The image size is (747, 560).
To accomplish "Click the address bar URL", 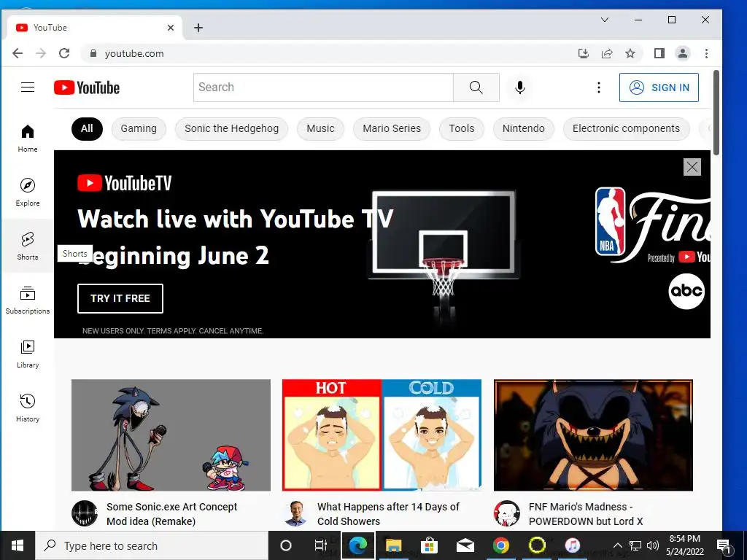I will tap(134, 53).
